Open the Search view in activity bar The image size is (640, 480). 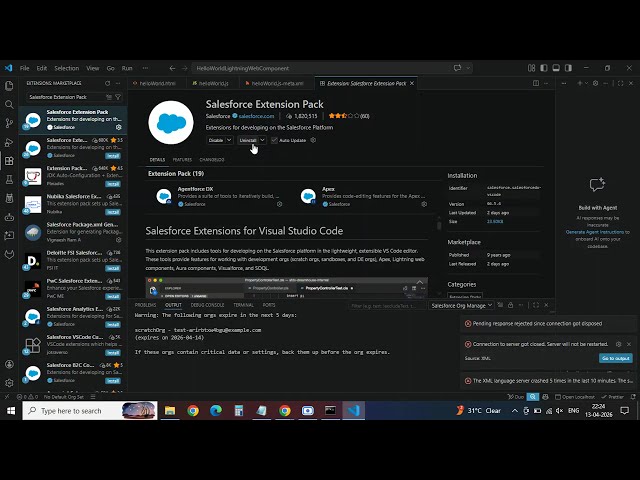tap(9, 104)
